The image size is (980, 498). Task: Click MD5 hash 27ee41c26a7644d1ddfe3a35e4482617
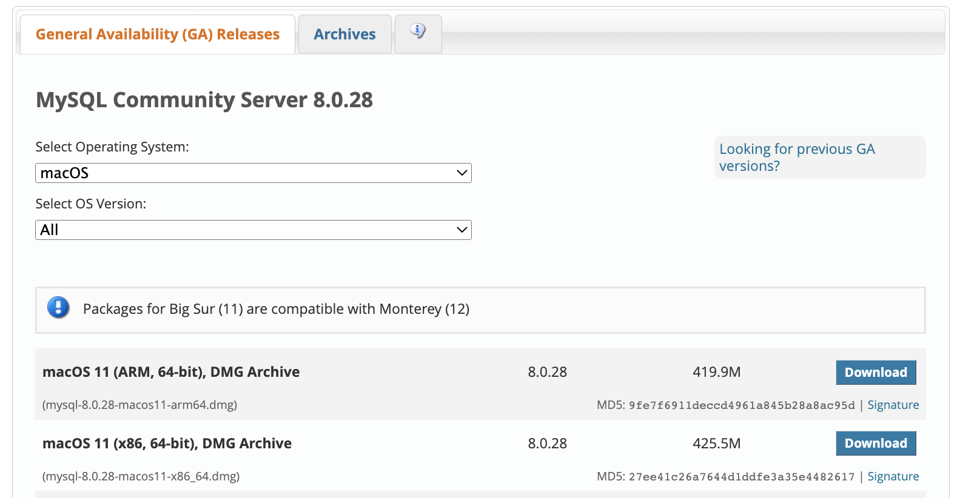(x=742, y=477)
